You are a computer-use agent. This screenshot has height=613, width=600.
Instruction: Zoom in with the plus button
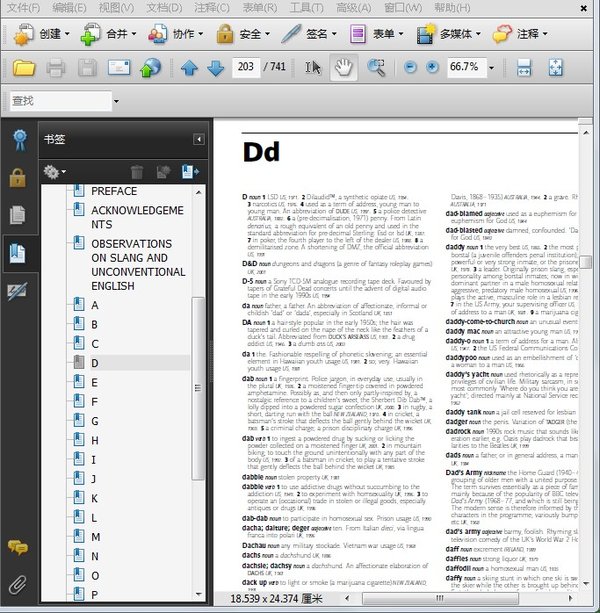[x=432, y=67]
